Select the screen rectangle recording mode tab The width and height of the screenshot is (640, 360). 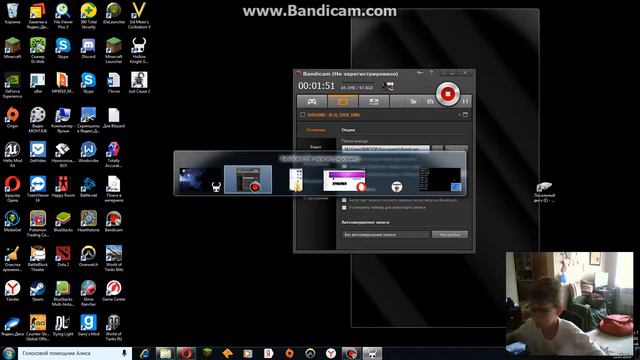(343, 101)
